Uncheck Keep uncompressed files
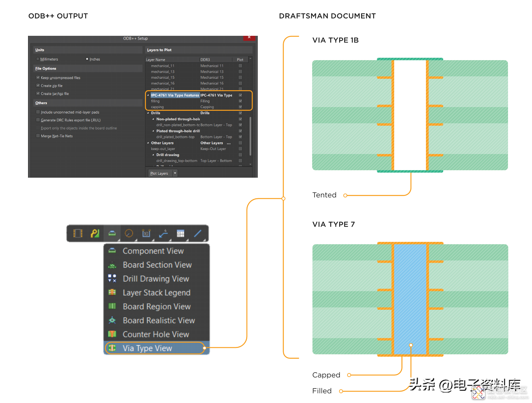The width and height of the screenshot is (532, 403). (38, 77)
